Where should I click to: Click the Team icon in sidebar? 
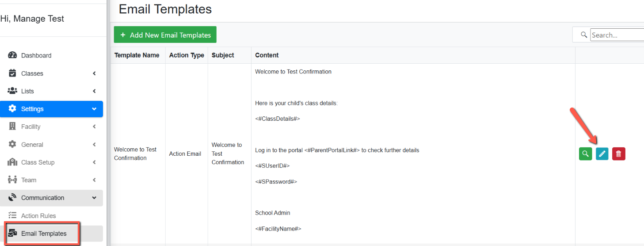(x=12, y=180)
